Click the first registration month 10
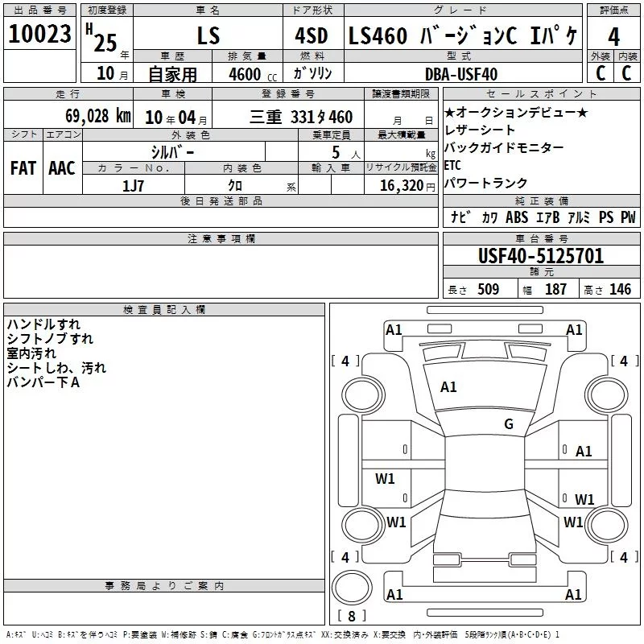 click(x=105, y=73)
